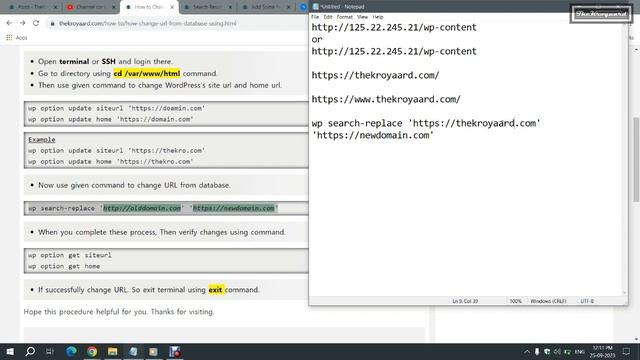
Task: Open Google Chrome from taskbar
Action: (x=92, y=351)
